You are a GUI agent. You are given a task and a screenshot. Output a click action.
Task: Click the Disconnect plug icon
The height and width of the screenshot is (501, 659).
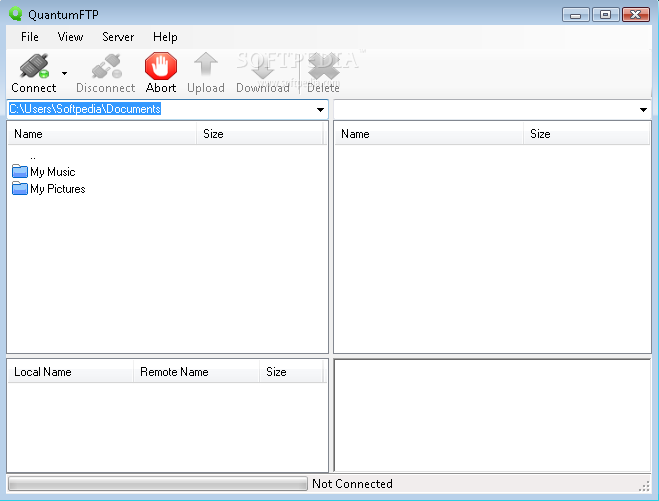coord(107,66)
